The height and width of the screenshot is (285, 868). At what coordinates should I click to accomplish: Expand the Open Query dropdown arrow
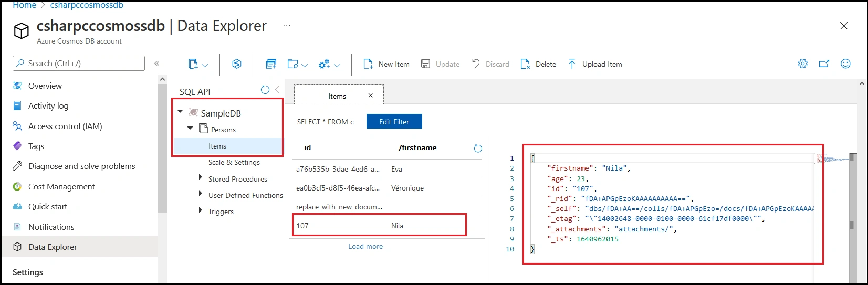click(305, 65)
